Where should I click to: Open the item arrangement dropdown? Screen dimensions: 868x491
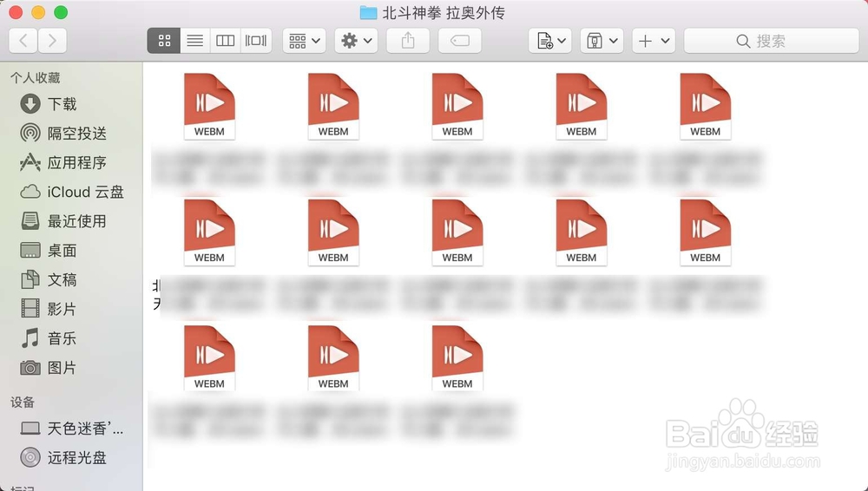coord(304,41)
